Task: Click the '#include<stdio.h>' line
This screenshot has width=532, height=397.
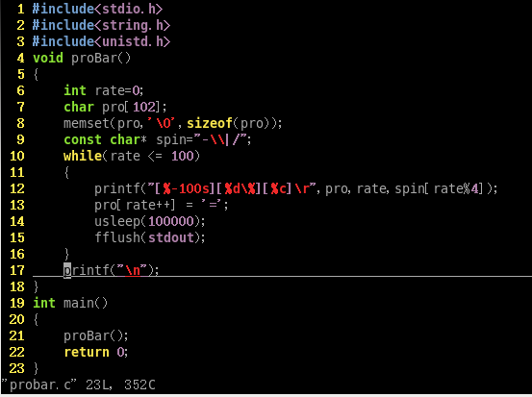Action: click(97, 9)
